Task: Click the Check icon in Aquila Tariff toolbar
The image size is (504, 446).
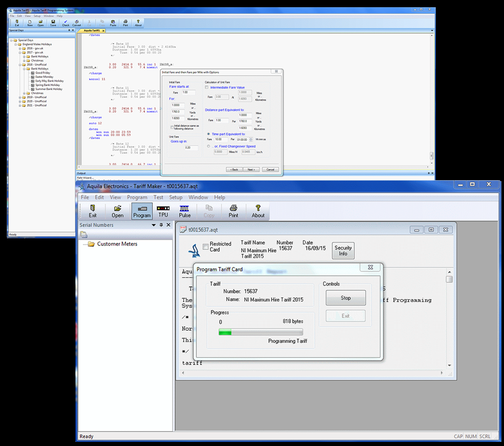Action: pos(66,23)
